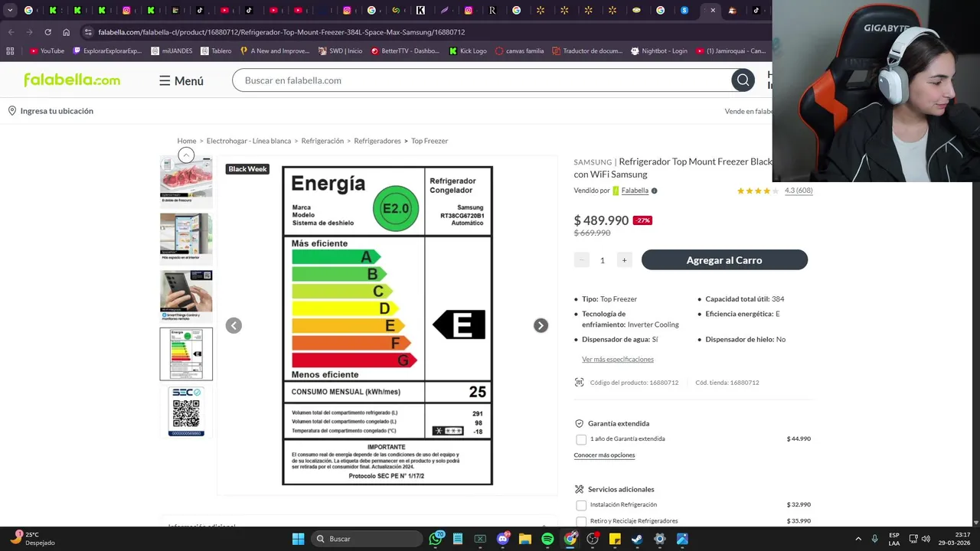The width and height of the screenshot is (980, 551).
Task: Open the Home breadcrumb
Action: pyautogui.click(x=187, y=141)
